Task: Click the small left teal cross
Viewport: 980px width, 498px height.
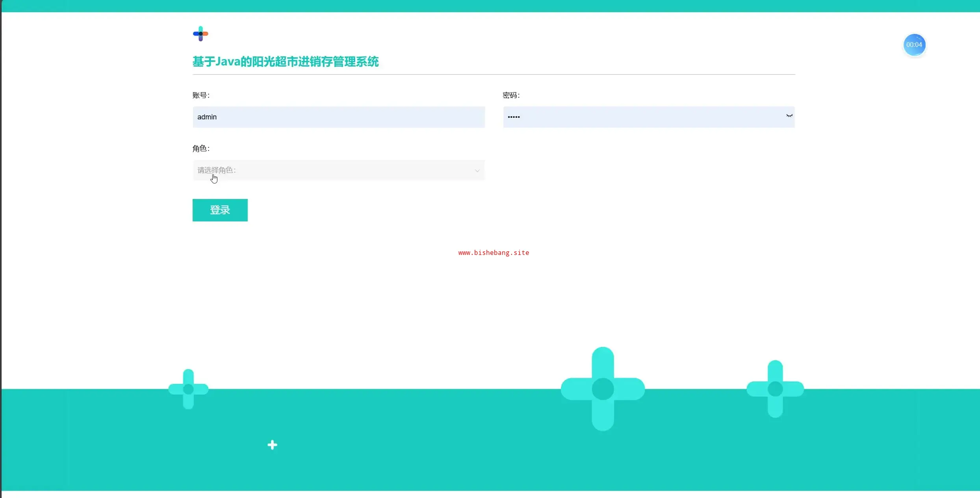Action: point(188,389)
